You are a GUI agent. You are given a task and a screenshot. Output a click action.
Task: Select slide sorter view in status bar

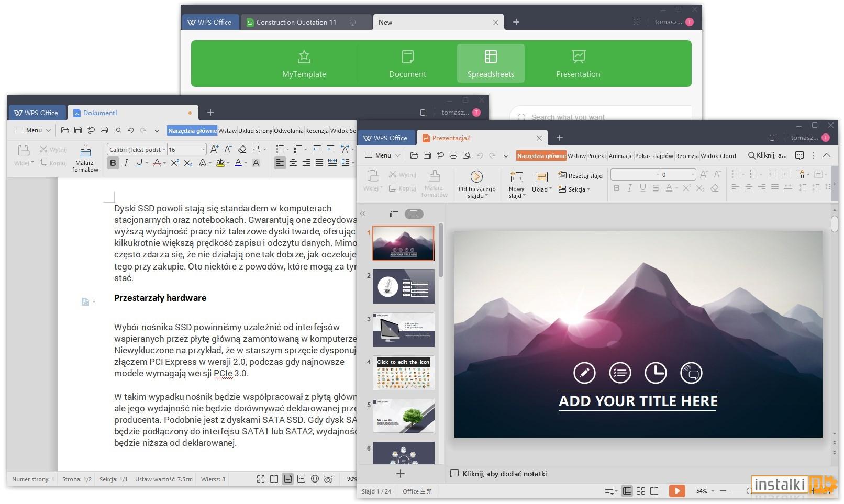point(641,491)
